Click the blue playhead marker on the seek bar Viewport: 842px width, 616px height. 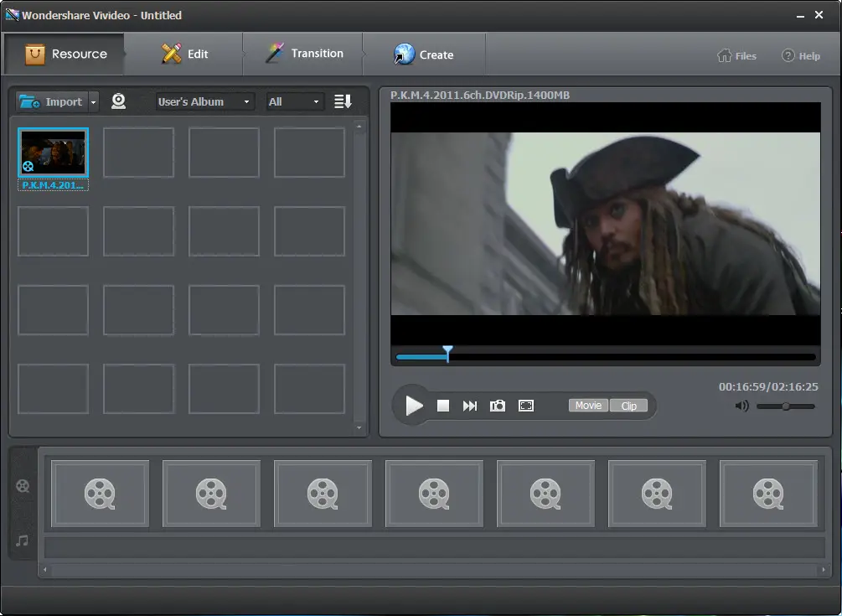point(447,354)
